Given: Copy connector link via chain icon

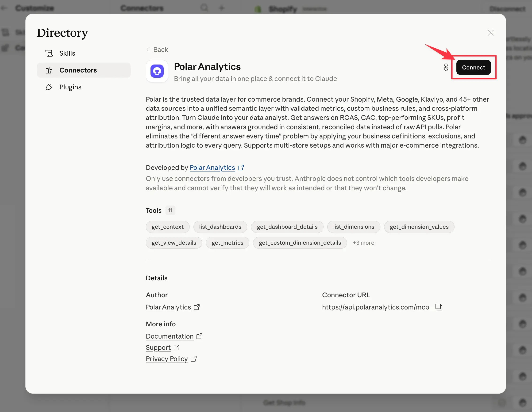Looking at the screenshot, I should click(446, 67).
